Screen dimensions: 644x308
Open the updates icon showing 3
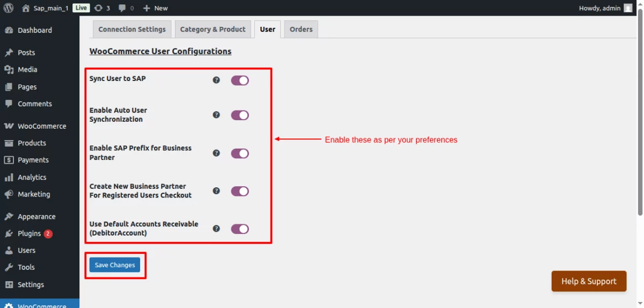(x=98, y=8)
